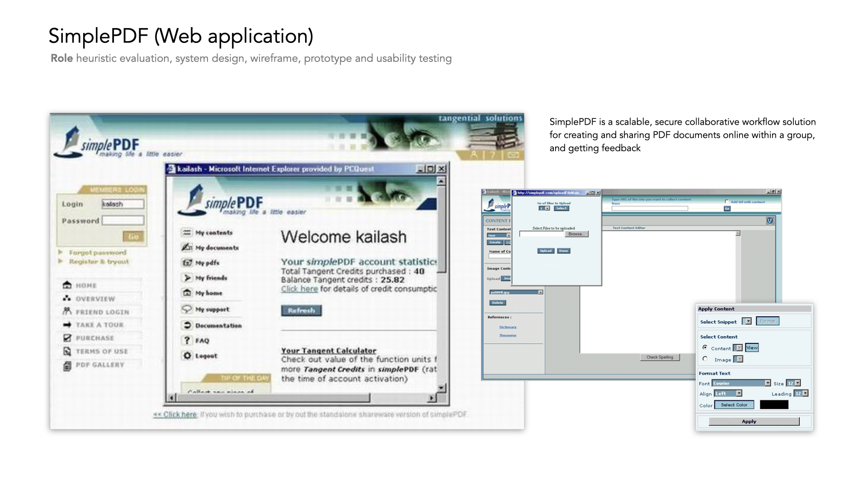Select the My documents icon
868x488 pixels.
coord(188,248)
